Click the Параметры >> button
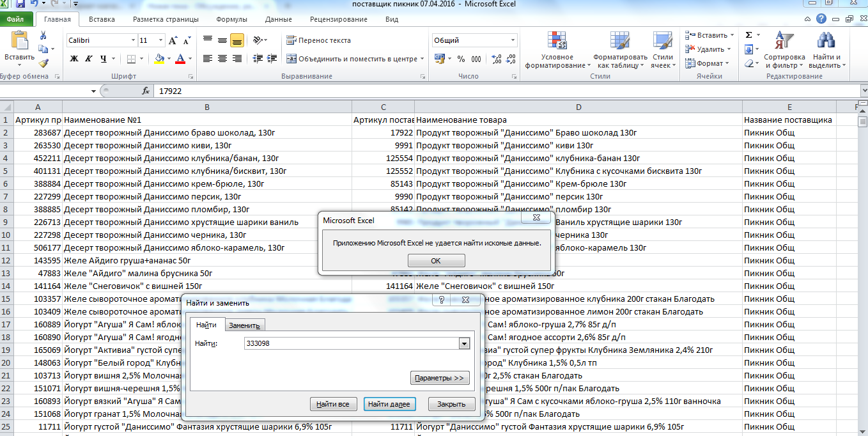The width and height of the screenshot is (868, 436). 440,378
